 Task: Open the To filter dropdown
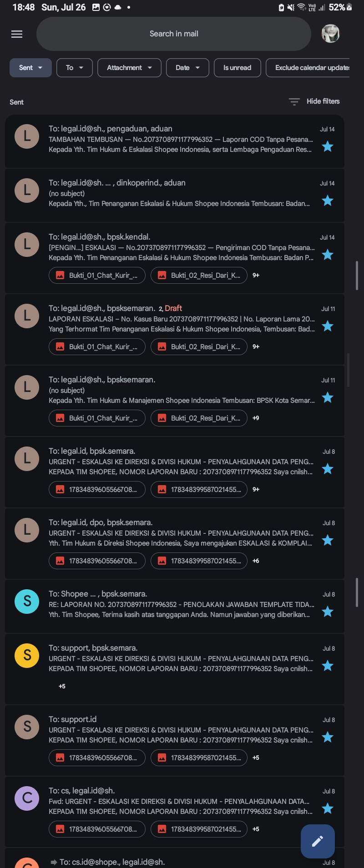click(x=75, y=68)
